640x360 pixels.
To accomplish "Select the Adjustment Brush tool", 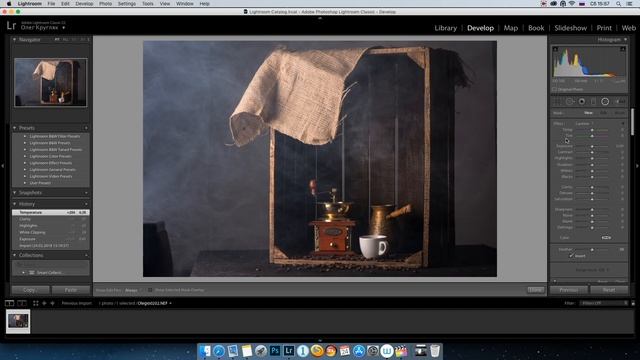I will point(620,101).
